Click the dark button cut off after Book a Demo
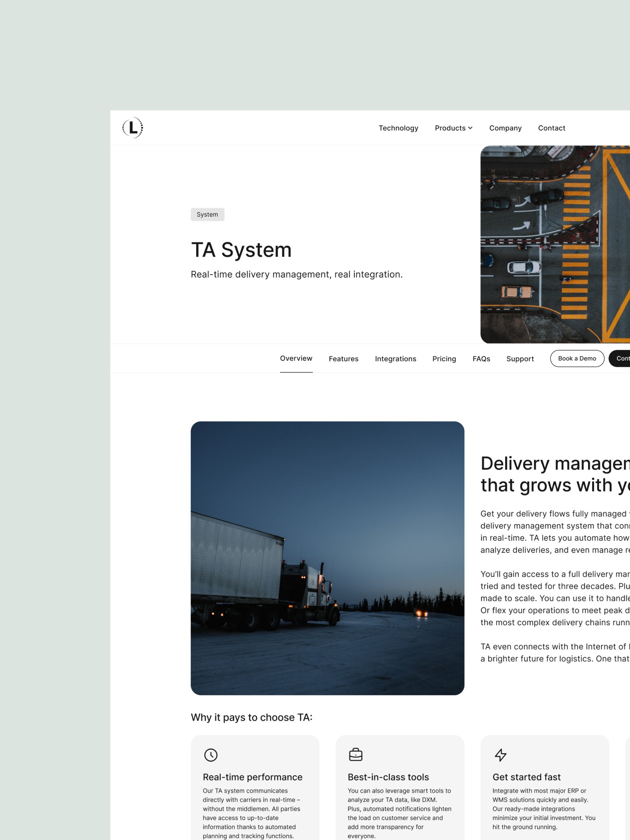630x840 pixels. tap(620, 359)
